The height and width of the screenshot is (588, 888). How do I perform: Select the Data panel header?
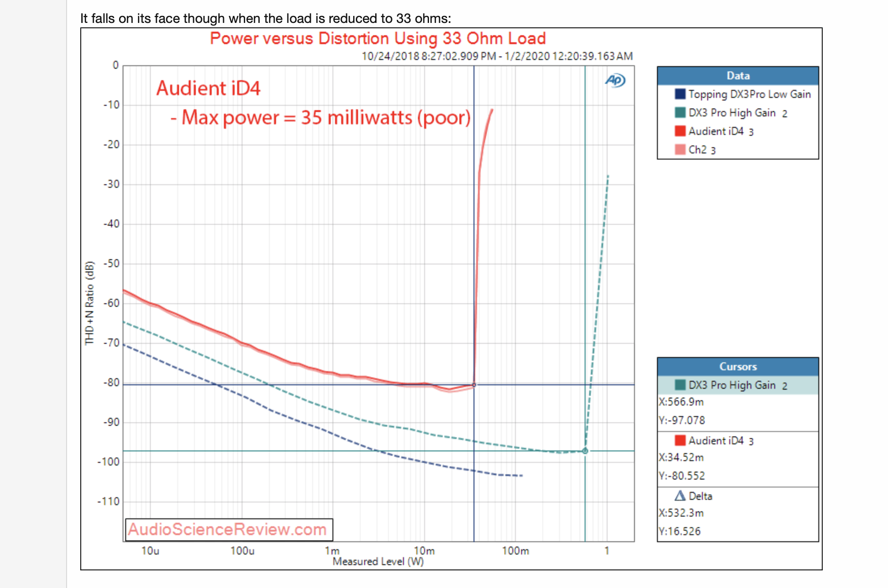tap(738, 76)
